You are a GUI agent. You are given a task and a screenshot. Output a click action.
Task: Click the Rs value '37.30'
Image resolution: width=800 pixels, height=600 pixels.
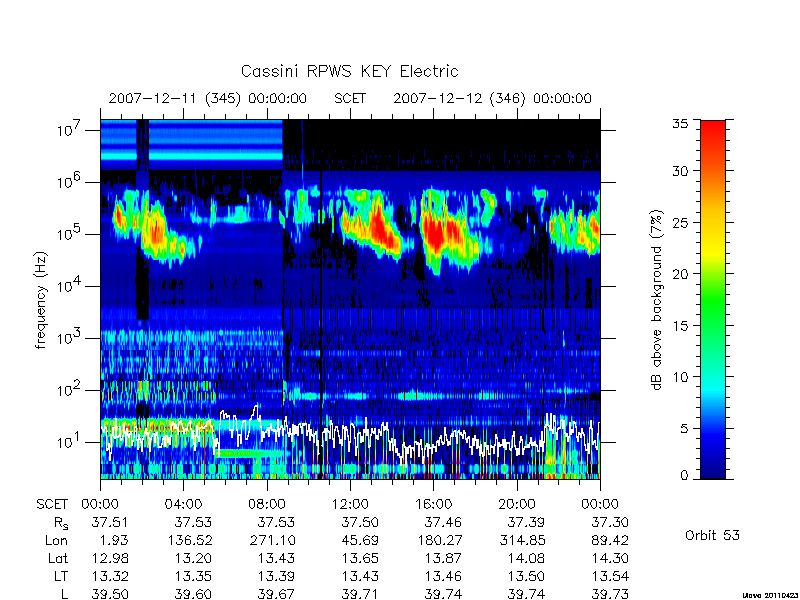point(610,522)
